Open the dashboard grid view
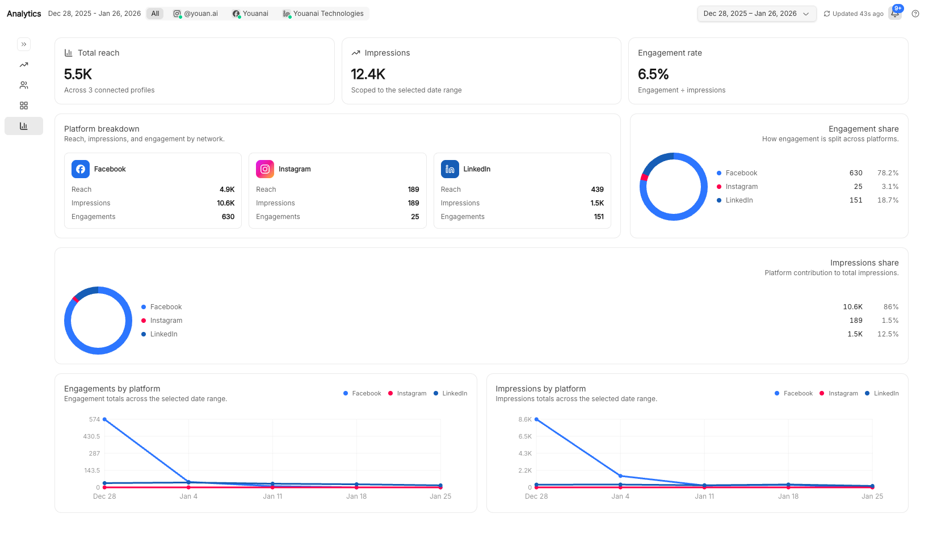Screen dimensions: 937x560 pyautogui.click(x=24, y=106)
